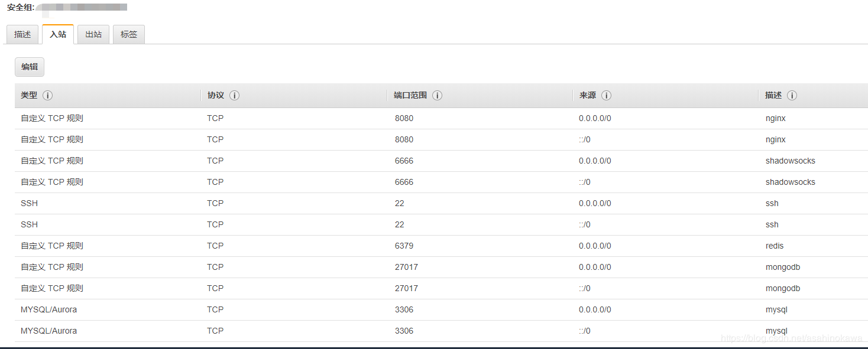This screenshot has width=868, height=349.
Task: Click the 协议 column header
Action: click(x=216, y=96)
